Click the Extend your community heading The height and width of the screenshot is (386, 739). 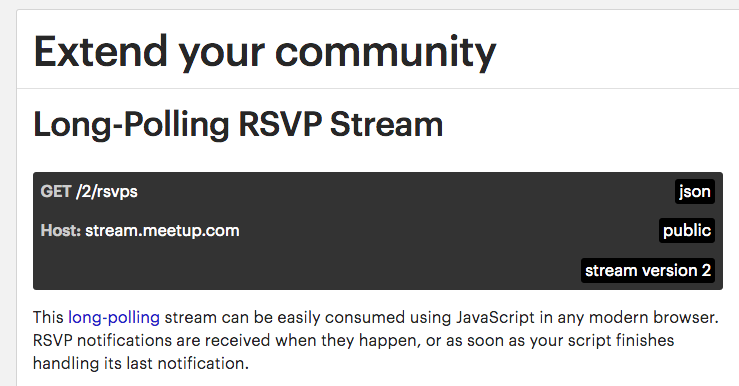pyautogui.click(x=265, y=52)
